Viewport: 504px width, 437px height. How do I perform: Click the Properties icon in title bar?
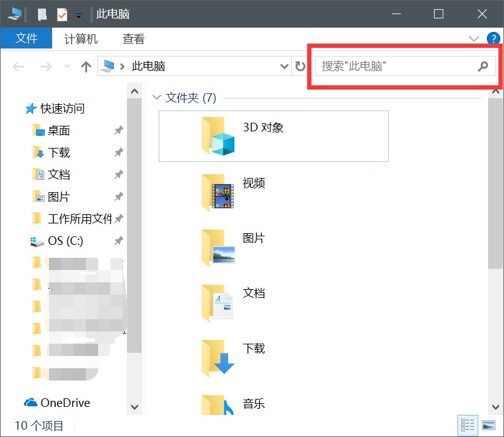pos(62,14)
